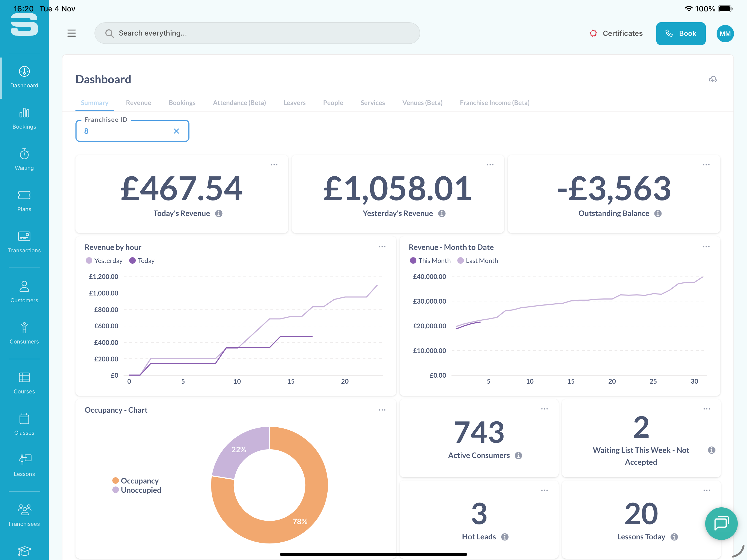Expand options on Outstanding Balance card

tap(706, 165)
